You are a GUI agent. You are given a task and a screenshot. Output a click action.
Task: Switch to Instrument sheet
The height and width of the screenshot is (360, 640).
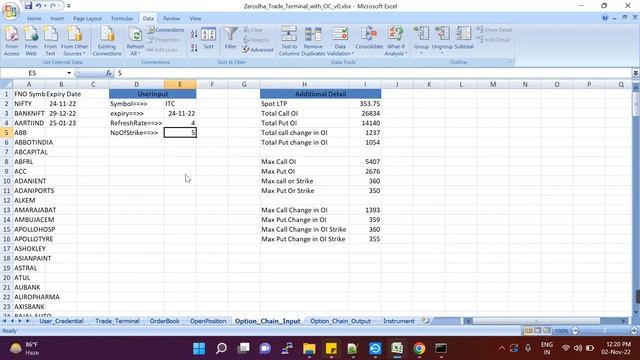[x=398, y=321]
